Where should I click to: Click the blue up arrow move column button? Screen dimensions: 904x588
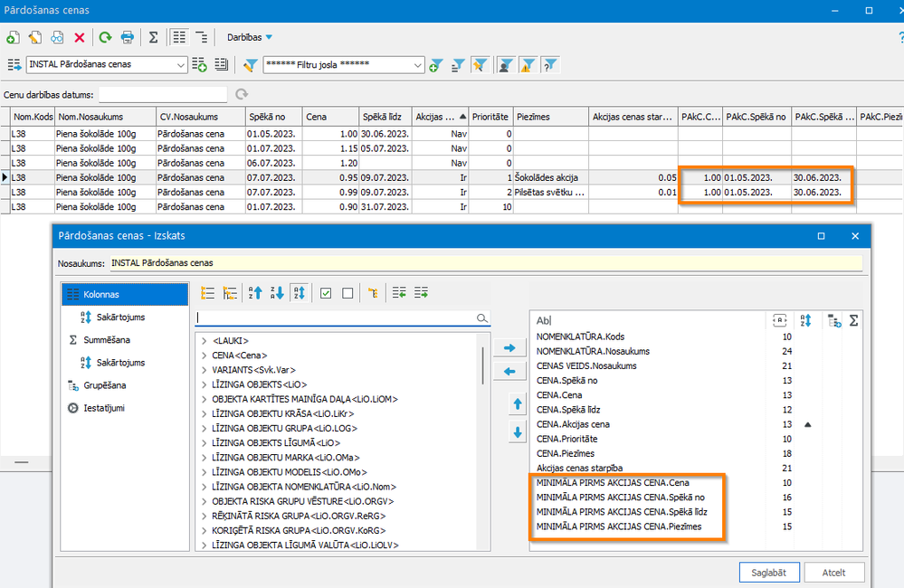(x=518, y=404)
